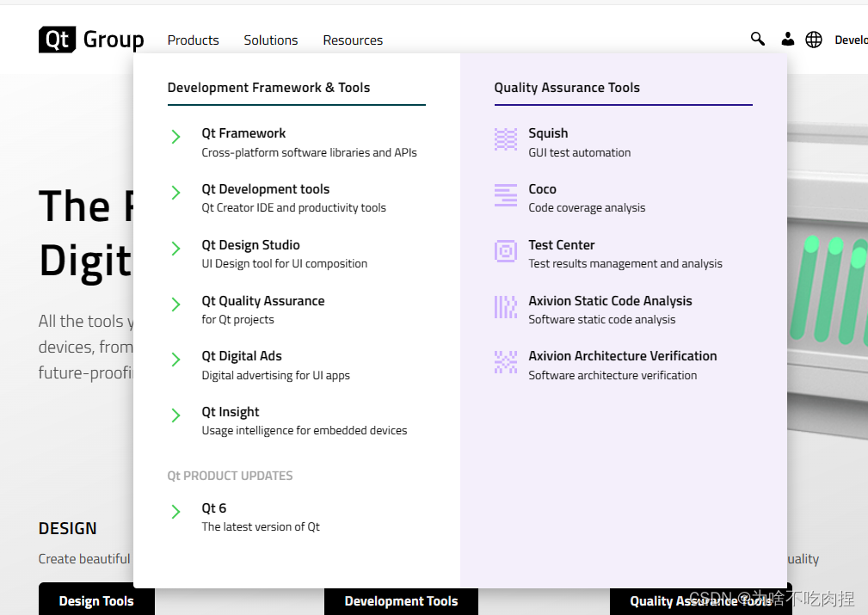Click green chevron beside Qt 6
Screen dimensions: 868x615
point(175,512)
